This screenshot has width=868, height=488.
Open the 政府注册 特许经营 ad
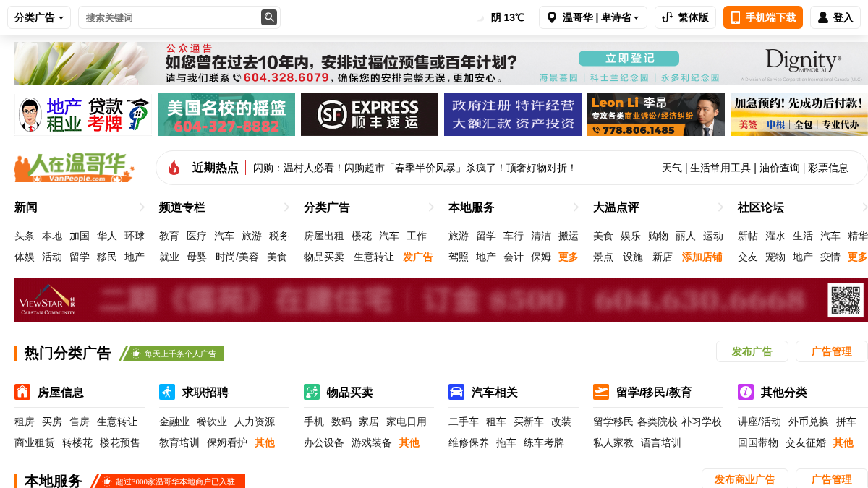point(513,114)
